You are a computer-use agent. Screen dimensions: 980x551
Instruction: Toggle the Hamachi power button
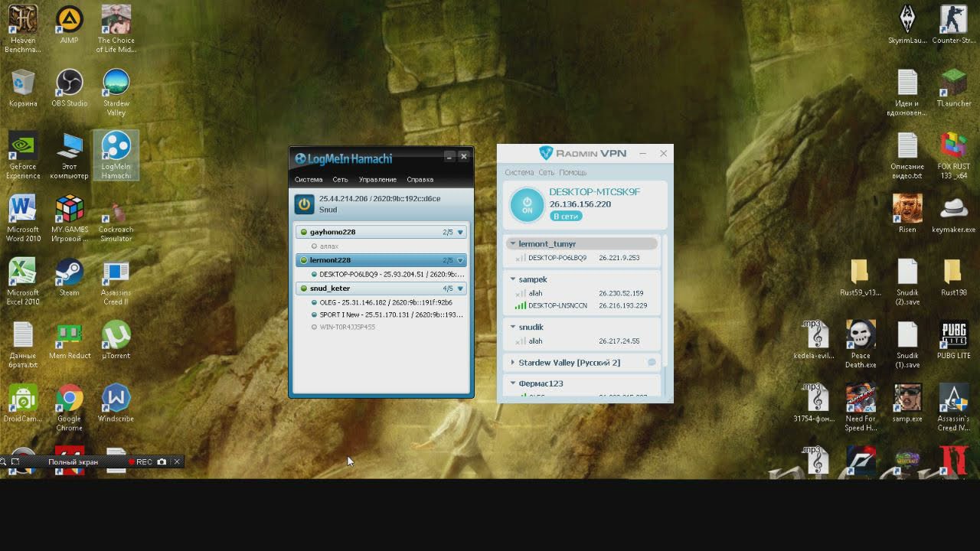tap(304, 204)
